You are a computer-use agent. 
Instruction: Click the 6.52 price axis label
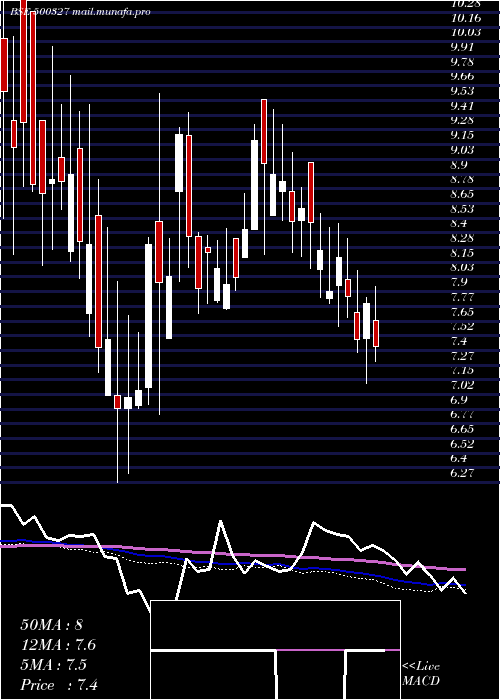click(462, 444)
